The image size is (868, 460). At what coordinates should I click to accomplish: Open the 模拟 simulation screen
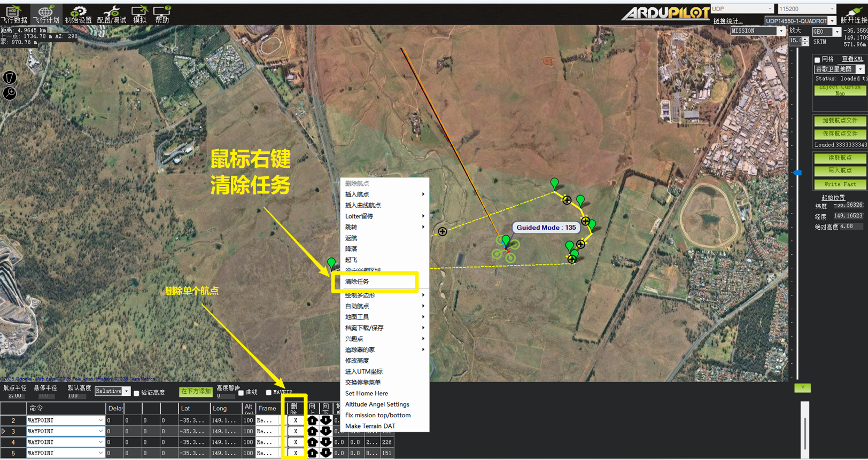[139, 14]
